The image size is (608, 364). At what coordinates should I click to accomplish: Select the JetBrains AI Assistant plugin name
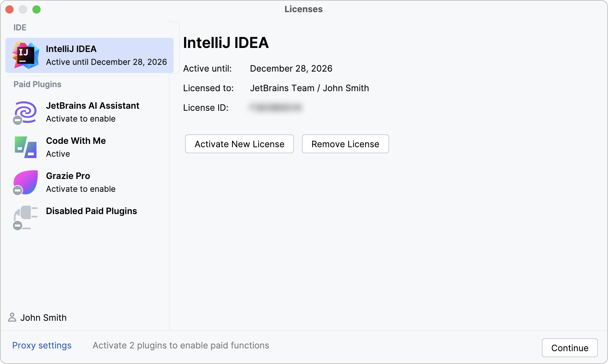pos(93,106)
